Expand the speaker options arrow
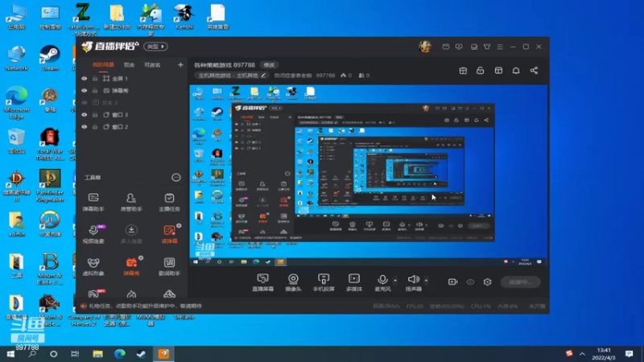644x362 pixels. click(426, 281)
